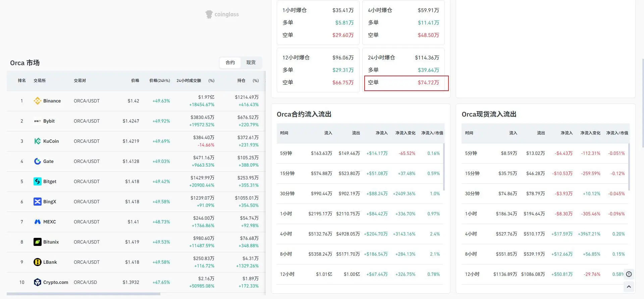Sort market table by 24小时成交额 column

[x=189, y=81]
